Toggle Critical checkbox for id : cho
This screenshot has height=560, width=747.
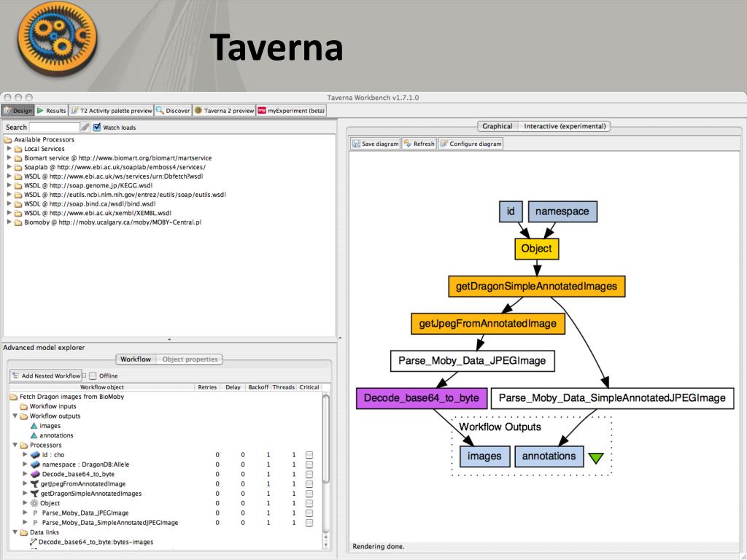tap(309, 455)
